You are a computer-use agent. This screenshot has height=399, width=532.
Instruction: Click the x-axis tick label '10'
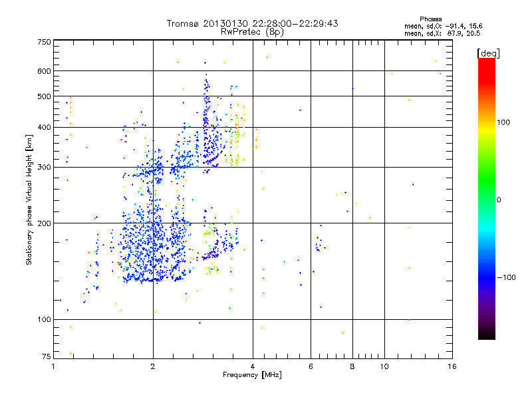pyautogui.click(x=384, y=366)
